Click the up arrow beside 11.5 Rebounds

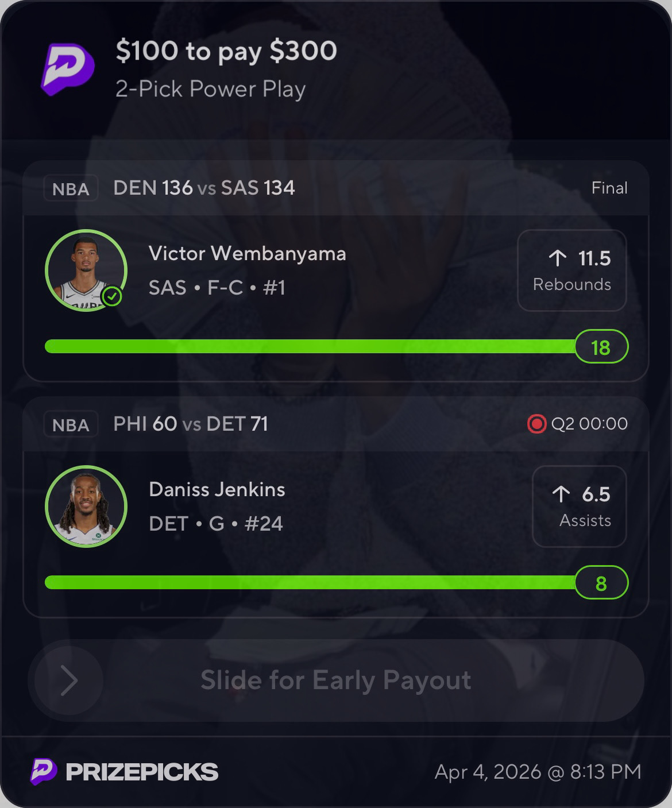click(x=558, y=258)
